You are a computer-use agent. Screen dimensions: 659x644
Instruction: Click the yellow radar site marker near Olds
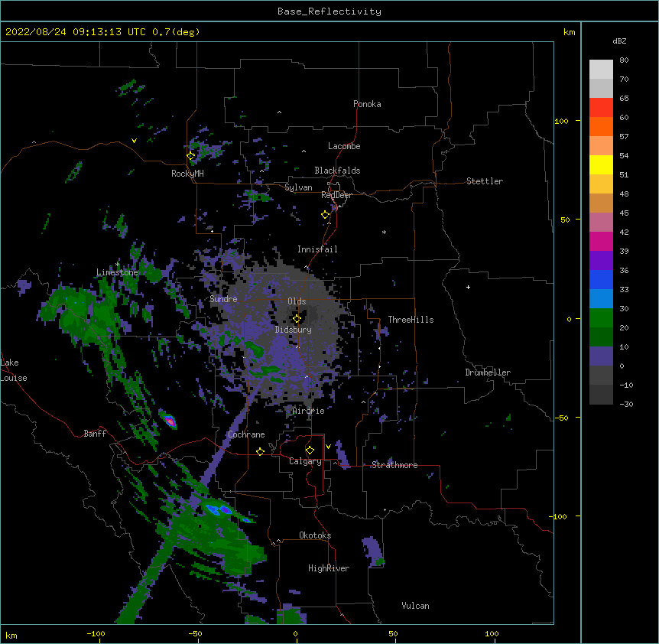coord(297,319)
